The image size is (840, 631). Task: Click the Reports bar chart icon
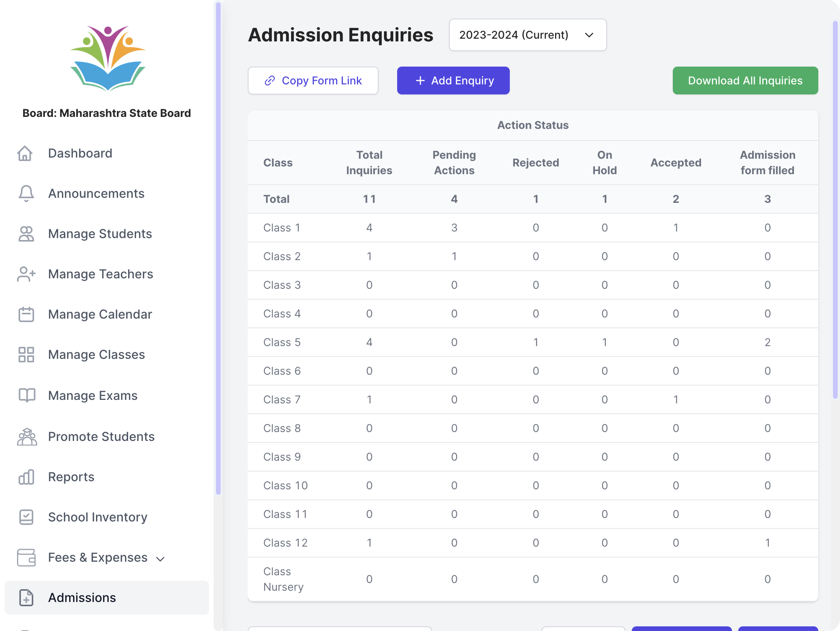26,477
